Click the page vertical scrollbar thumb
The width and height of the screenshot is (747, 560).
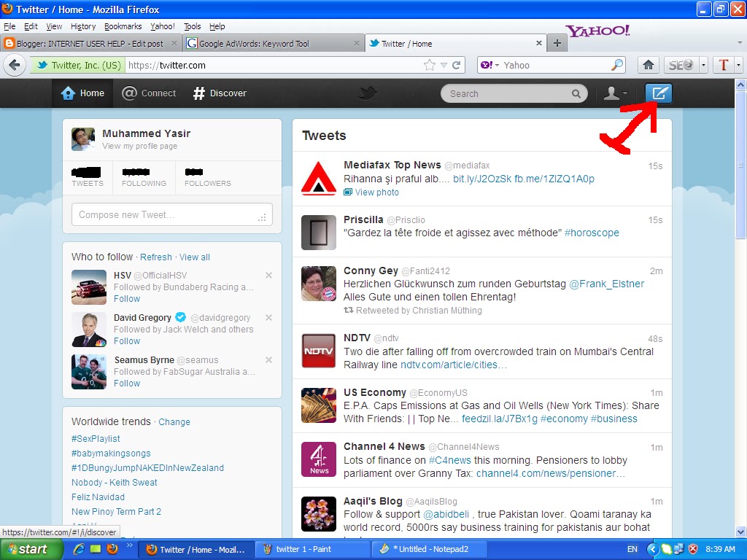click(740, 165)
